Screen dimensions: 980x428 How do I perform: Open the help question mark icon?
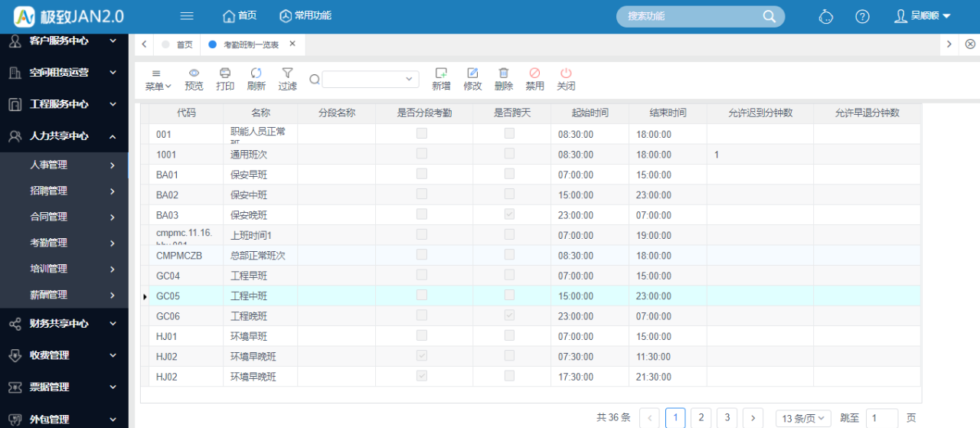[862, 16]
